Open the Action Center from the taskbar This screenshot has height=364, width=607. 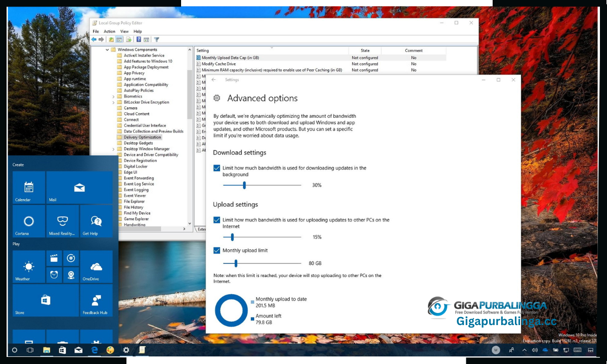pyautogui.click(x=591, y=350)
